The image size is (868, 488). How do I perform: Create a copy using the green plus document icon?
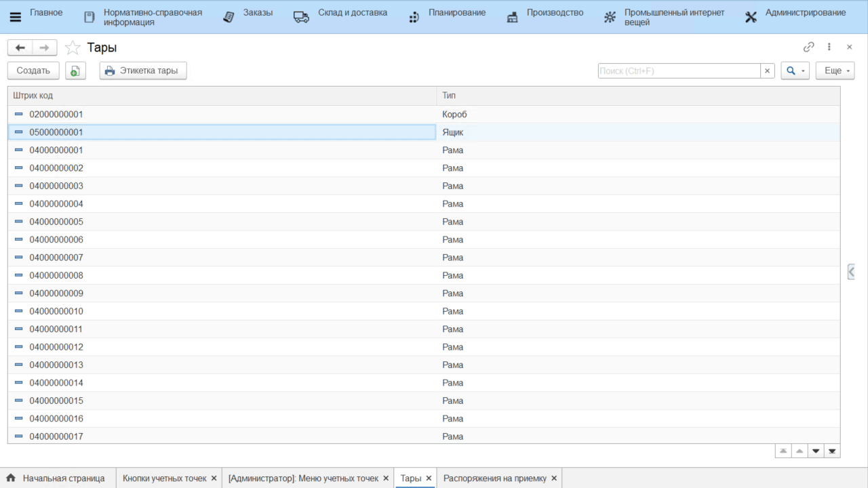75,70
